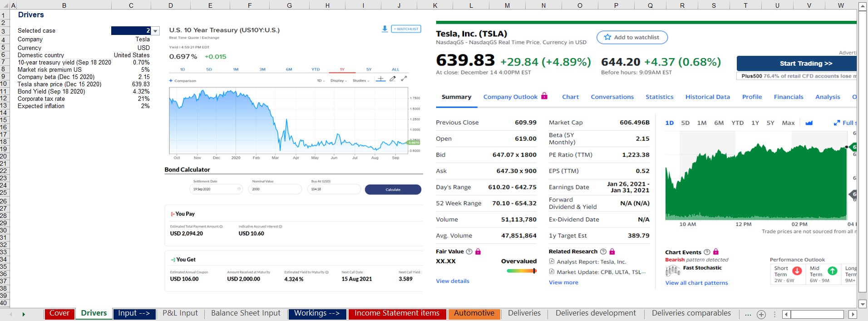Click the lock icon next to Chart Events
The image size is (868, 321).
tap(716, 252)
